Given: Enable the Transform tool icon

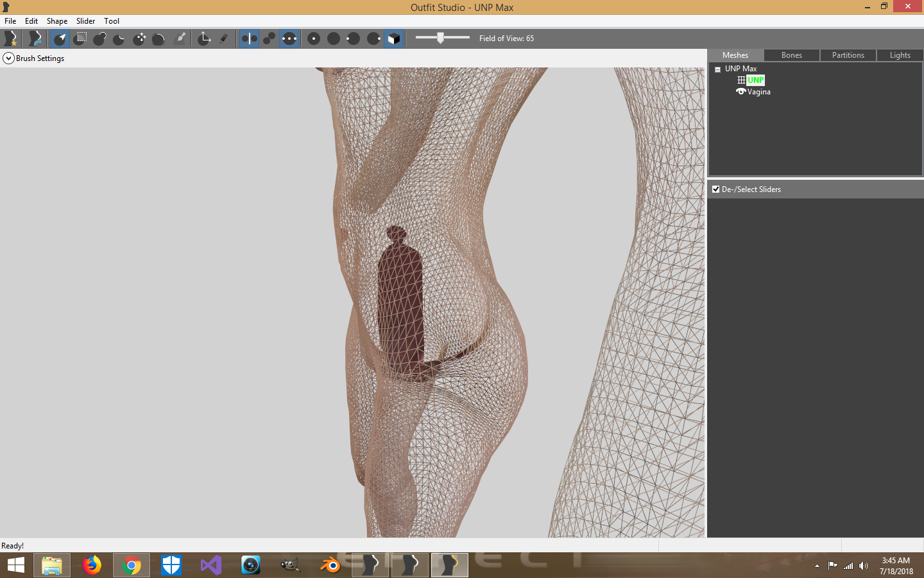Looking at the screenshot, I should (x=204, y=39).
